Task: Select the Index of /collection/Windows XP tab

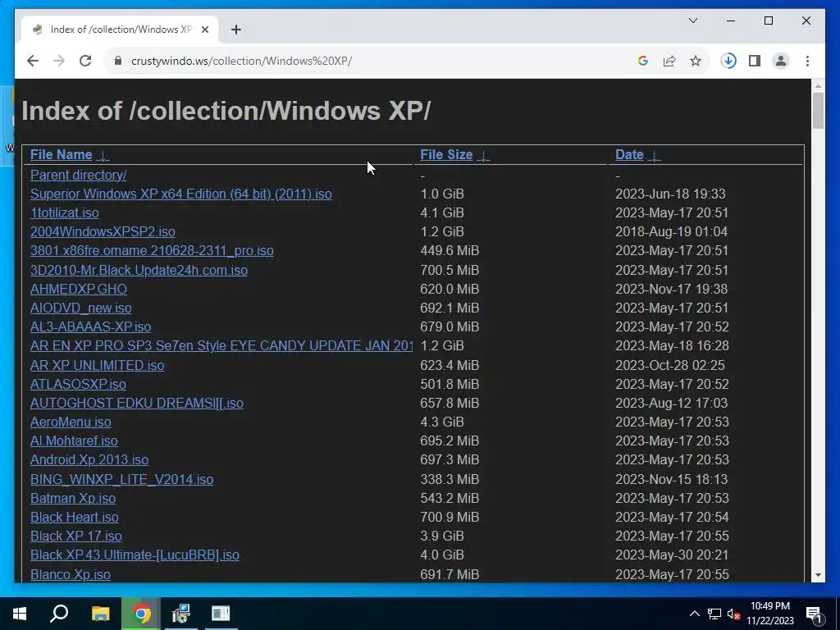Action: pos(120,30)
